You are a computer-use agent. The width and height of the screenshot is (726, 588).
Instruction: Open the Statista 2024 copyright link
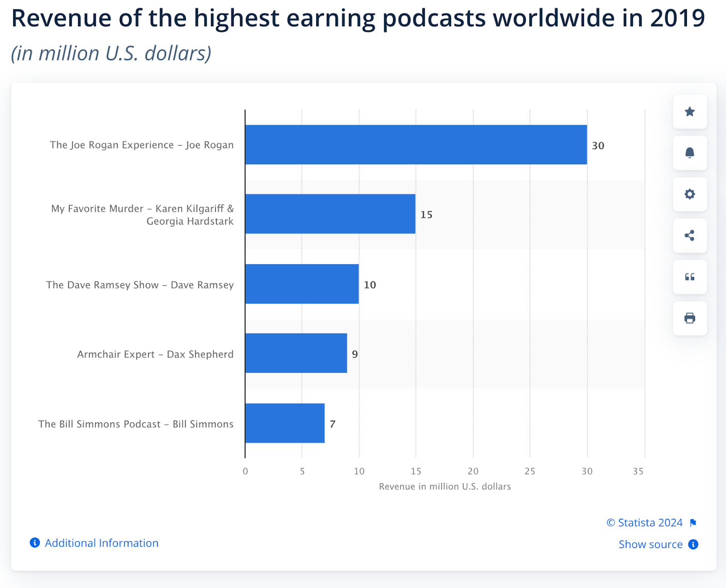point(644,522)
